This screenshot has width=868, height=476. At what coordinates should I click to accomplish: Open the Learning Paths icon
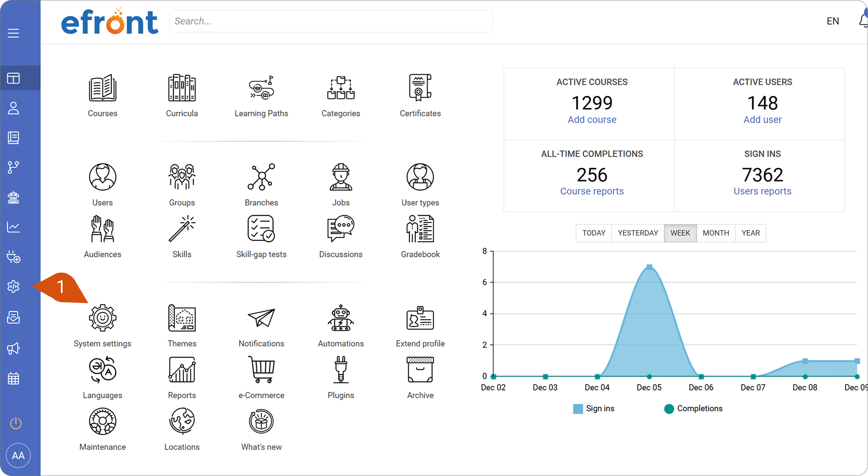click(261, 88)
